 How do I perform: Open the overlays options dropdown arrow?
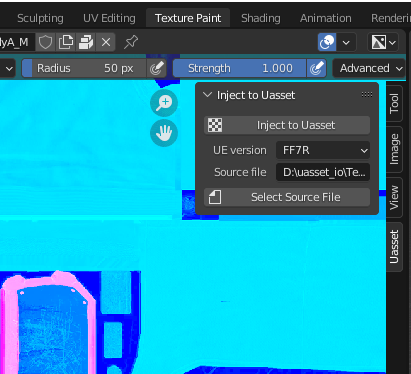[x=346, y=42]
